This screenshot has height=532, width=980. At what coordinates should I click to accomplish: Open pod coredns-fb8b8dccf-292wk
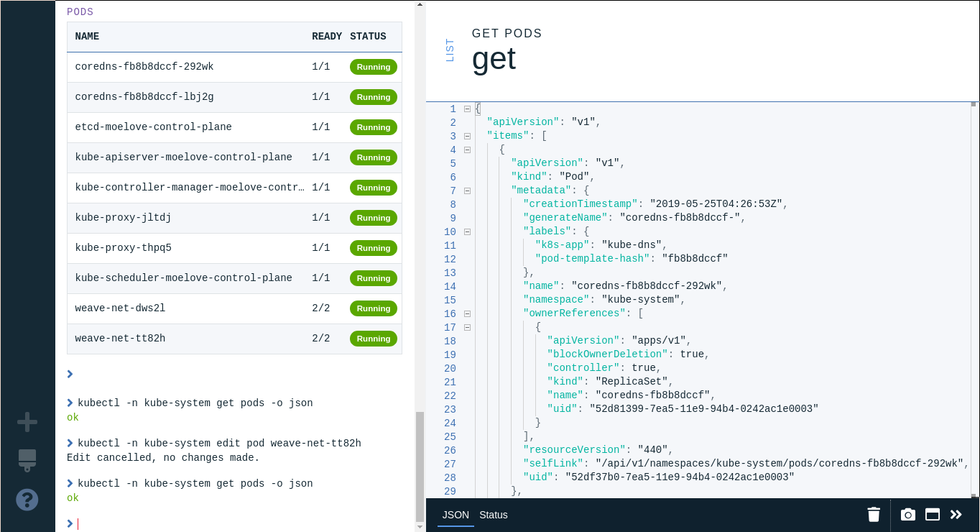(x=144, y=67)
